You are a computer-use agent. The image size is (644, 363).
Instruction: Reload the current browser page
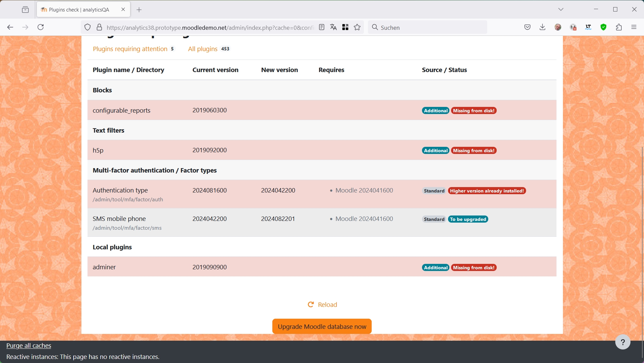pos(41,27)
